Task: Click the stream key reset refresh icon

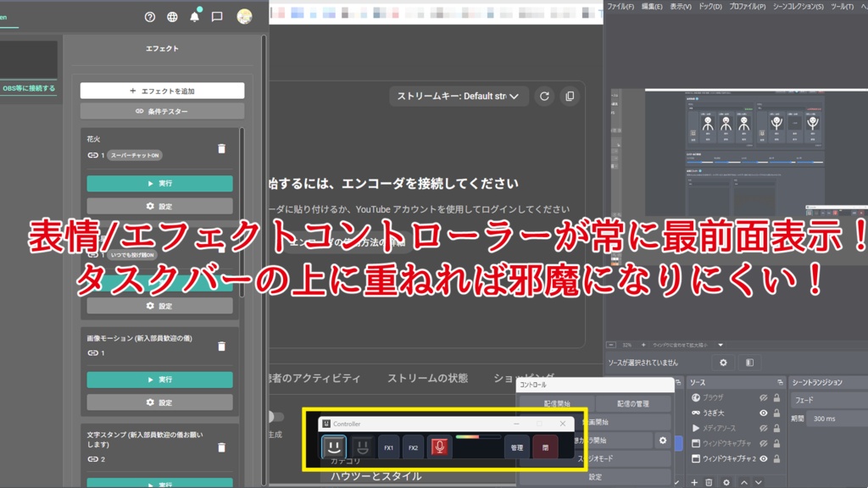Action: click(544, 97)
